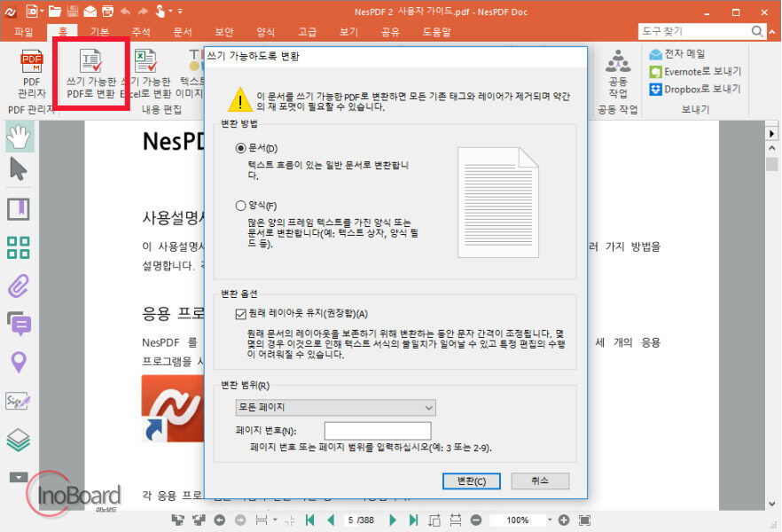
Task: Open the 파일 menu
Action: pos(23,32)
